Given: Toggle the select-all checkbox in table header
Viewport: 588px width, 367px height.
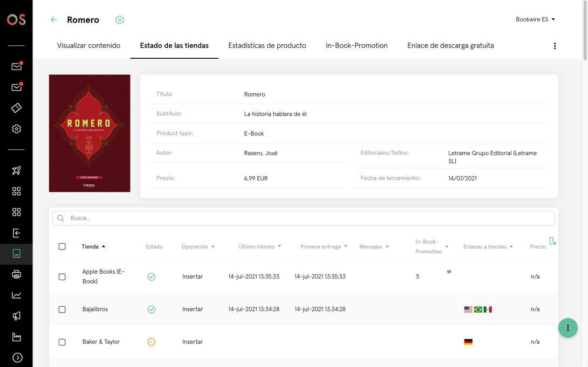Looking at the screenshot, I should (62, 246).
